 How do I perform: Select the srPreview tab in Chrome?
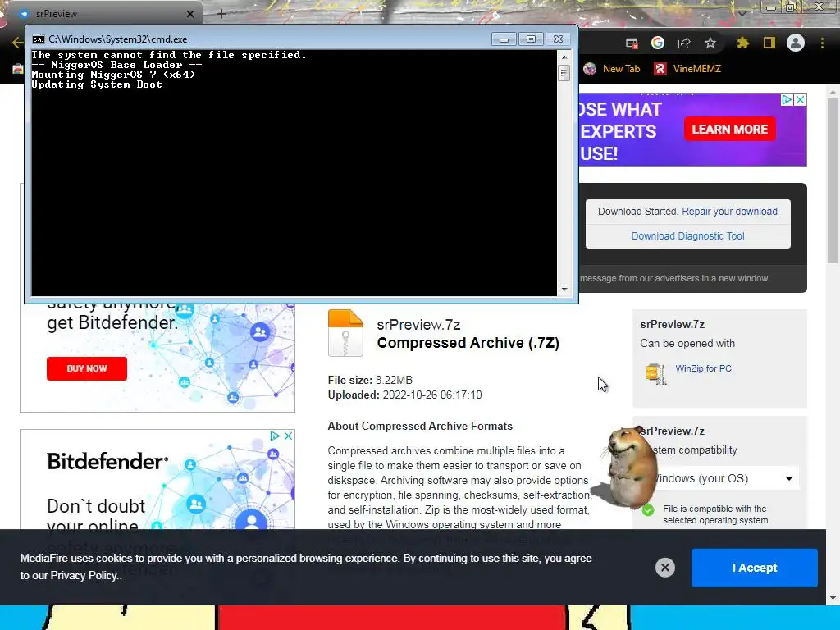click(x=104, y=14)
